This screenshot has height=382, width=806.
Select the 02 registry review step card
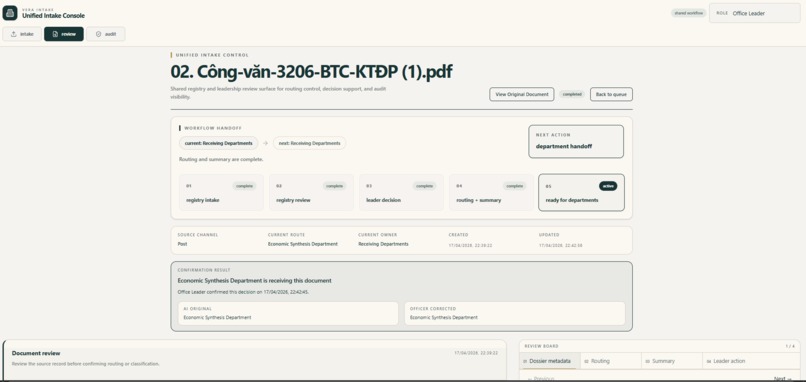(x=311, y=192)
